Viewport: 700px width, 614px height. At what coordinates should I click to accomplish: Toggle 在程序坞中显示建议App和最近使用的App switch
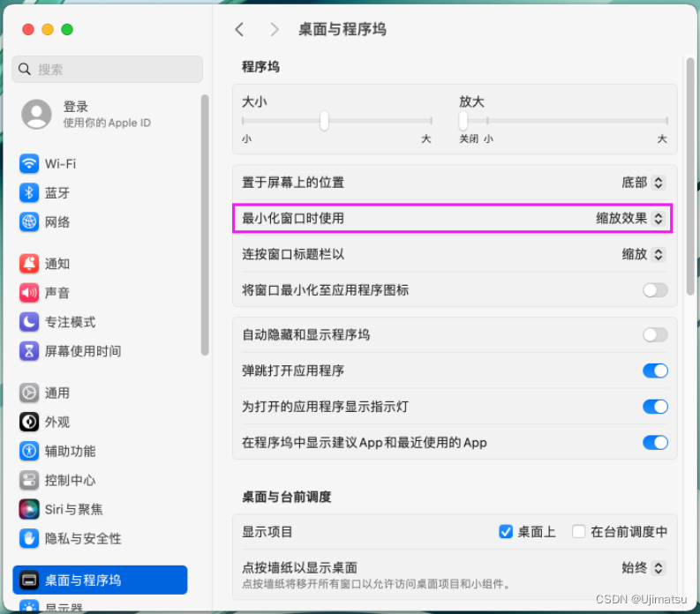click(655, 442)
